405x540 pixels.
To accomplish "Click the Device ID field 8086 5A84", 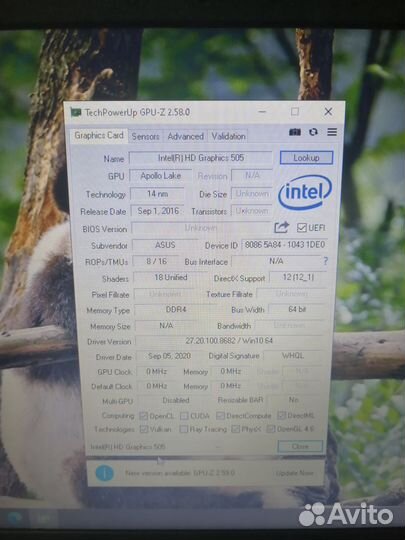I will click(x=284, y=245).
